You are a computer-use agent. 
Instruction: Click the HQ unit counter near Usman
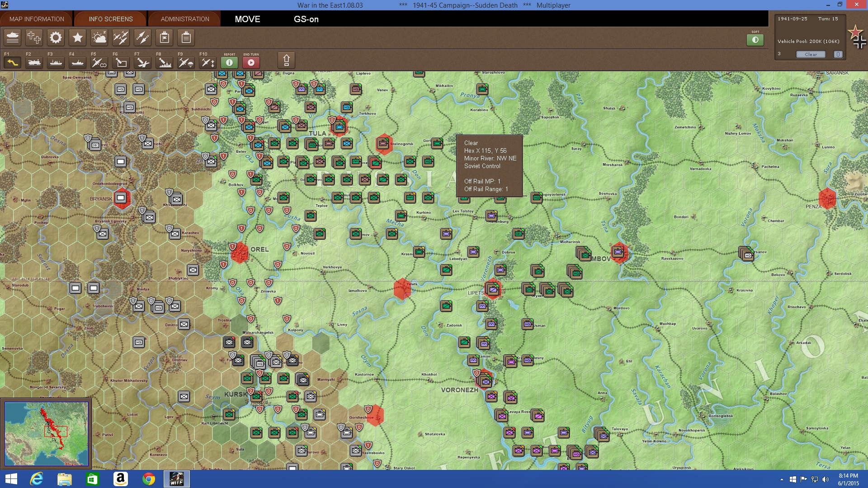point(527,324)
